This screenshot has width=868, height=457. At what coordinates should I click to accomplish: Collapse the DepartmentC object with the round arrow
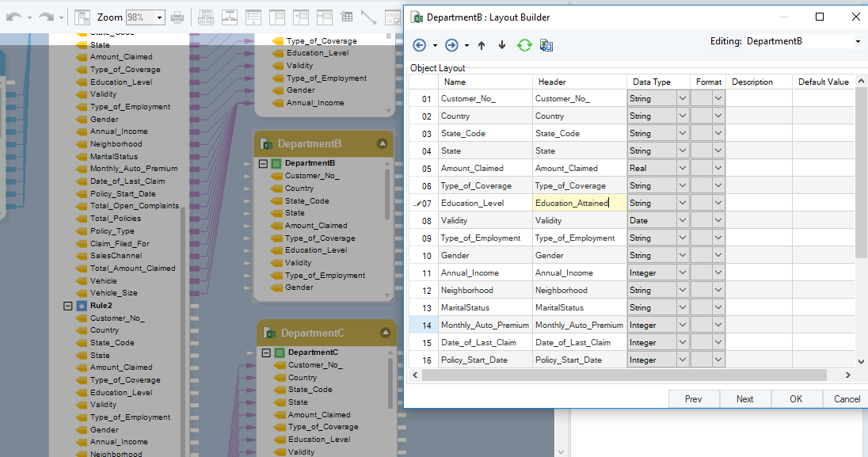385,333
